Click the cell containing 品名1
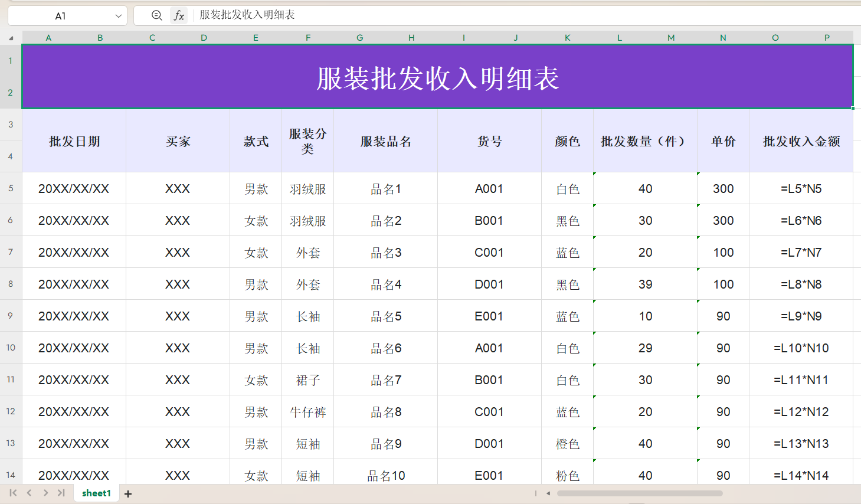Viewport: 861px width, 504px height. [x=386, y=189]
